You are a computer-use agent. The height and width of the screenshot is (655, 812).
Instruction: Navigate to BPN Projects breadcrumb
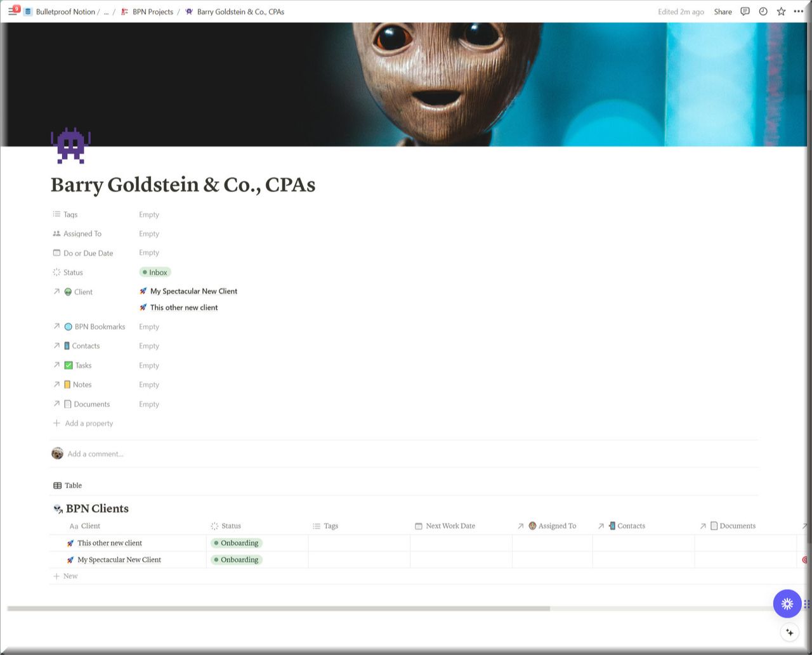coord(147,11)
